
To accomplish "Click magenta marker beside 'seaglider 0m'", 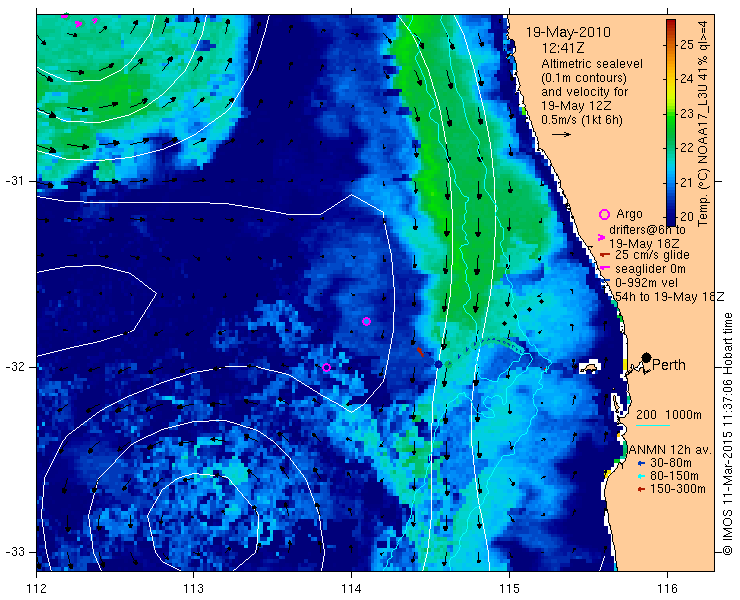I will pos(603,269).
